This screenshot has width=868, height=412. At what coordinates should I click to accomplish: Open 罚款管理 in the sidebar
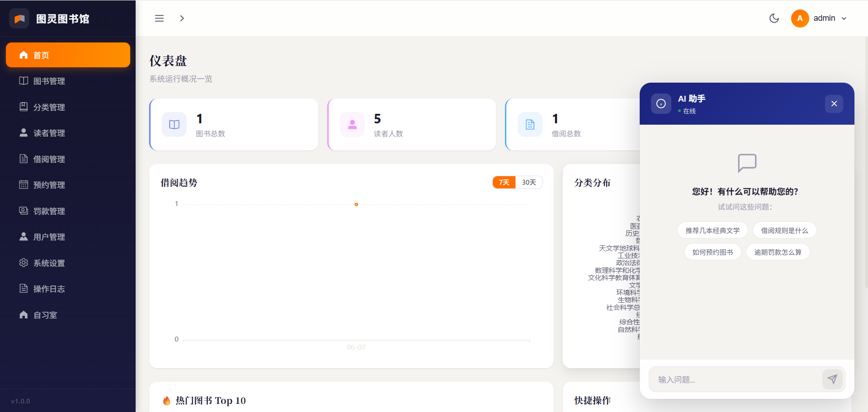pos(68,211)
